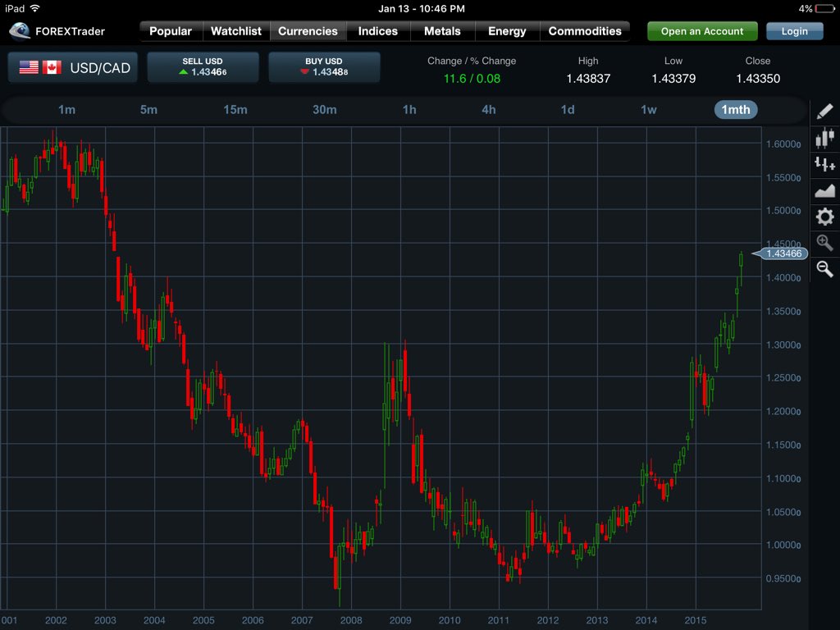840x630 pixels.
Task: Tap the battery indicator in status bar
Action: 825,8
